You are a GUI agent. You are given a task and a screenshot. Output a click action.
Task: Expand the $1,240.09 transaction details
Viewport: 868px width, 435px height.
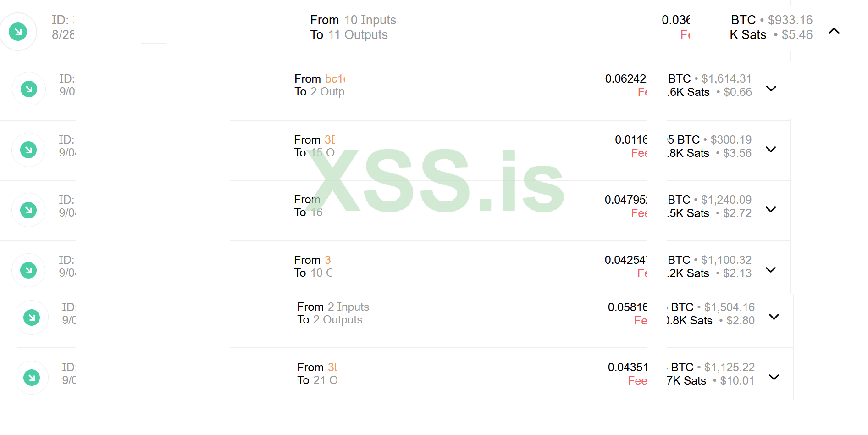[x=771, y=209]
